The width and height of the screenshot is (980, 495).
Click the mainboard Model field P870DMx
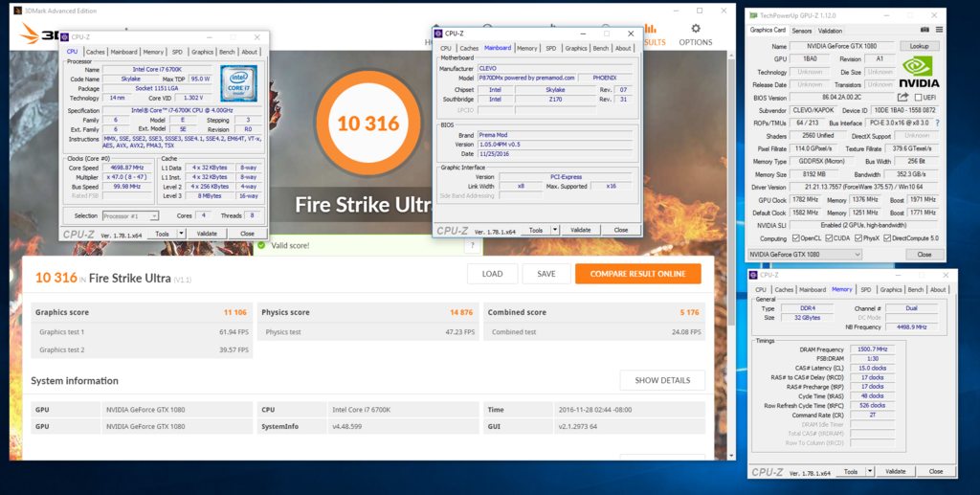[526, 78]
